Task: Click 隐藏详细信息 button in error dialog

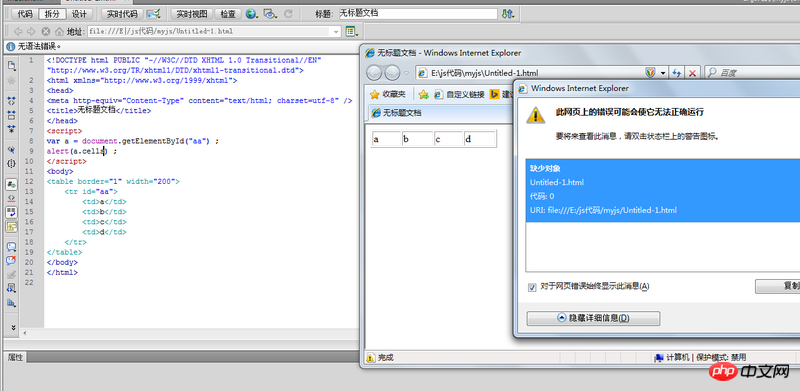Action: 593,318
